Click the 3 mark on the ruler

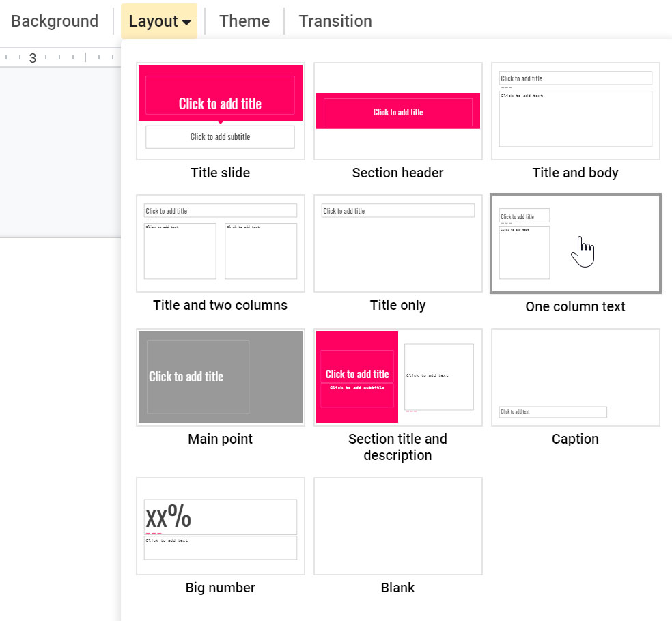coord(32,58)
